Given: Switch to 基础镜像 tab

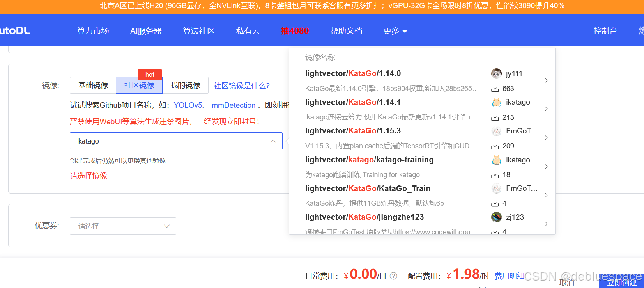Looking at the screenshot, I should coord(93,85).
